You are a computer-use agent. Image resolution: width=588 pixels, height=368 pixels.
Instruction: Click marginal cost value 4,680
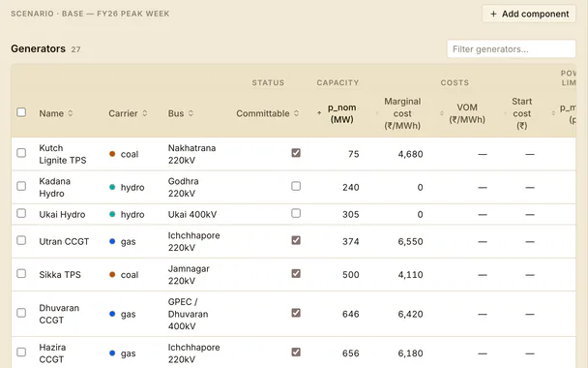click(410, 154)
